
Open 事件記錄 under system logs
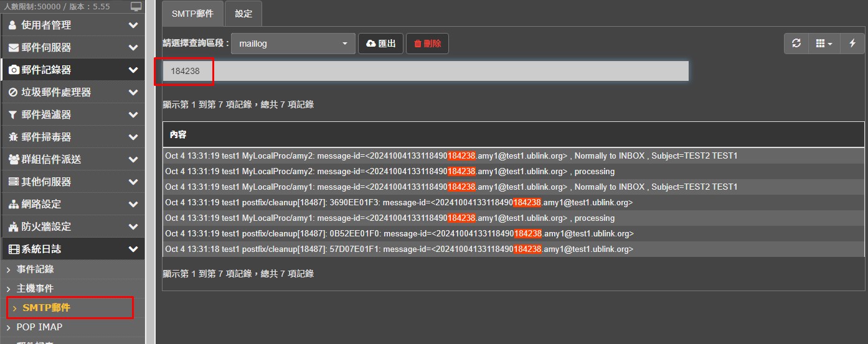coord(35,269)
